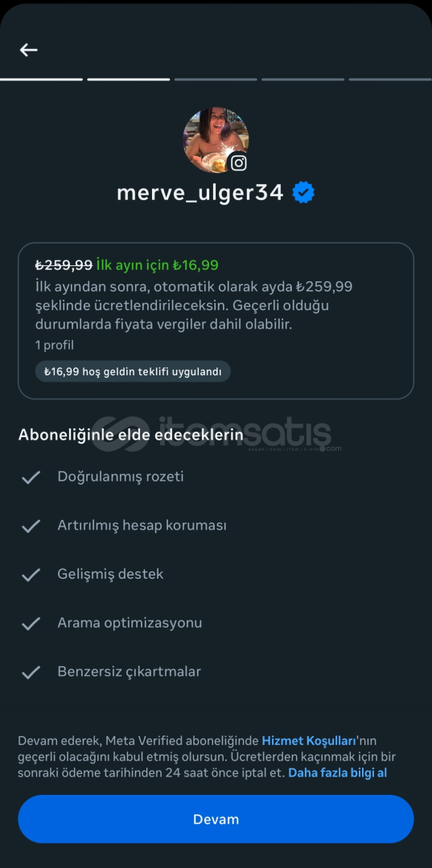
Task: Tap the Devam button
Action: click(x=216, y=819)
